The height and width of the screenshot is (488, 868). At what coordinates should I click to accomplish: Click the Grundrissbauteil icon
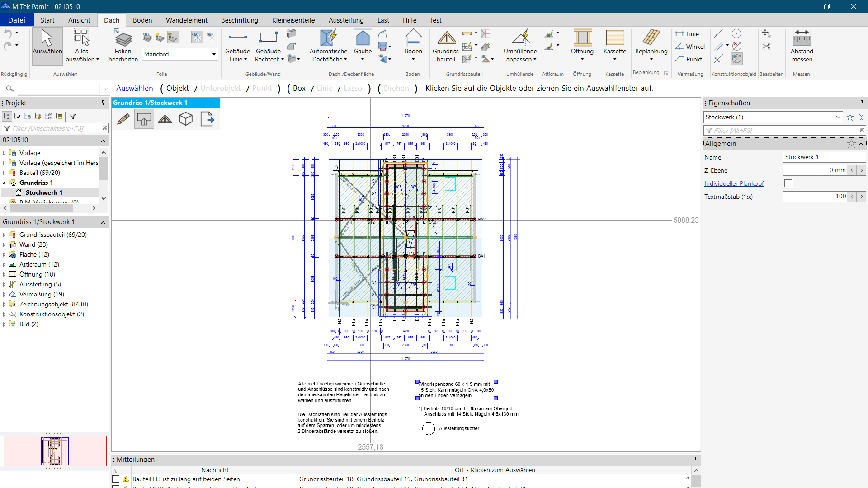(x=446, y=46)
